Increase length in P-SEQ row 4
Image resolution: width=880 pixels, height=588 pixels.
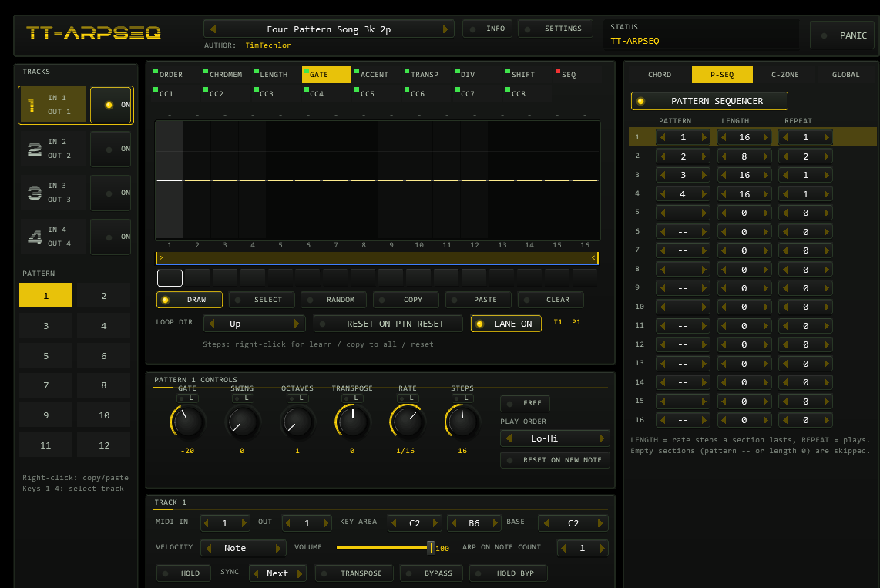point(765,194)
